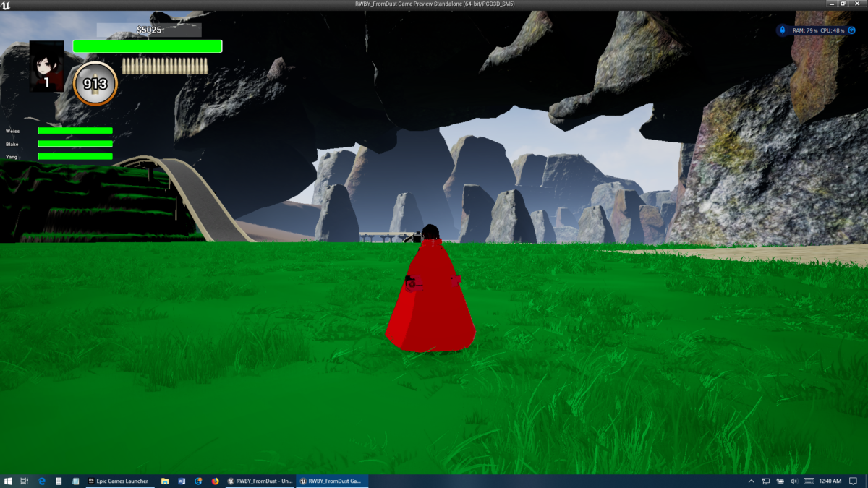Switch to the RWBY_FromDust editor window on the taskbar

pyautogui.click(x=260, y=480)
